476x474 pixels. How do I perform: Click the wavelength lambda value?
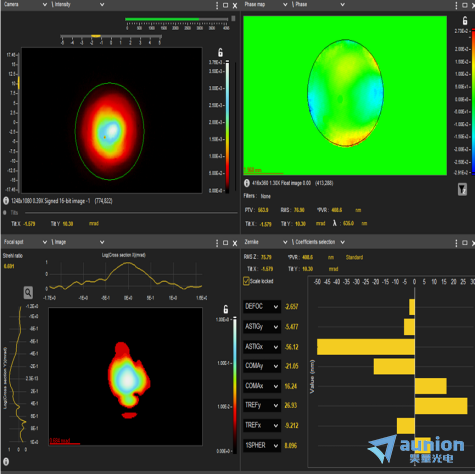pyautogui.click(x=348, y=223)
